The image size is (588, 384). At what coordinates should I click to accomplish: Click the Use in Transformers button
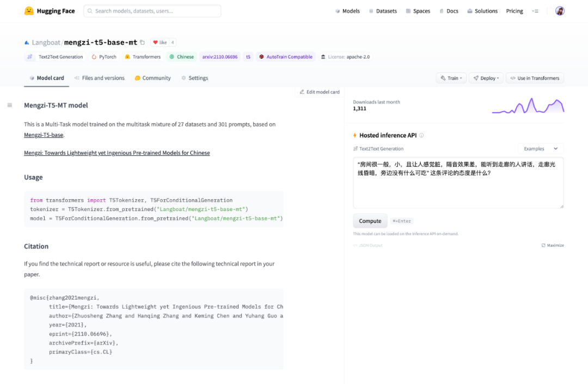535,78
